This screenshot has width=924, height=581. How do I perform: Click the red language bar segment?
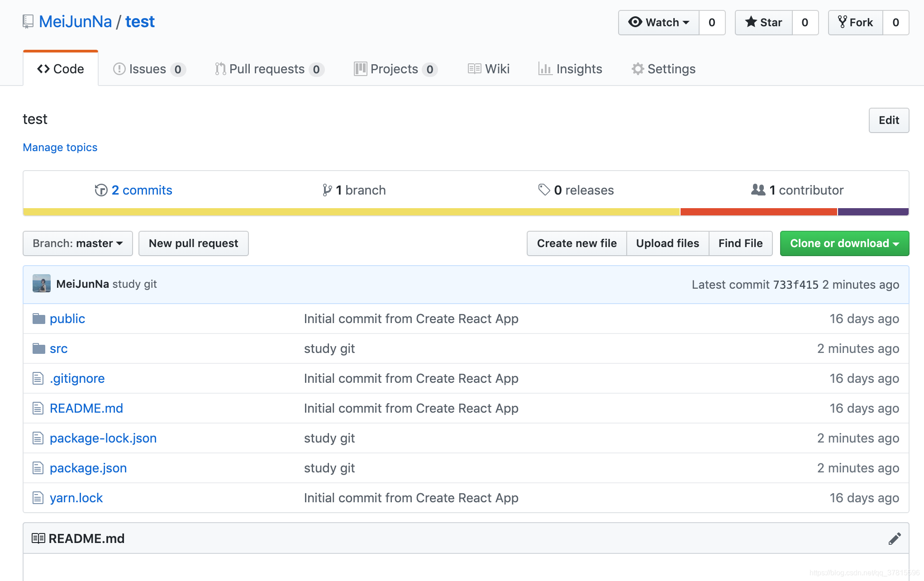[759, 212]
